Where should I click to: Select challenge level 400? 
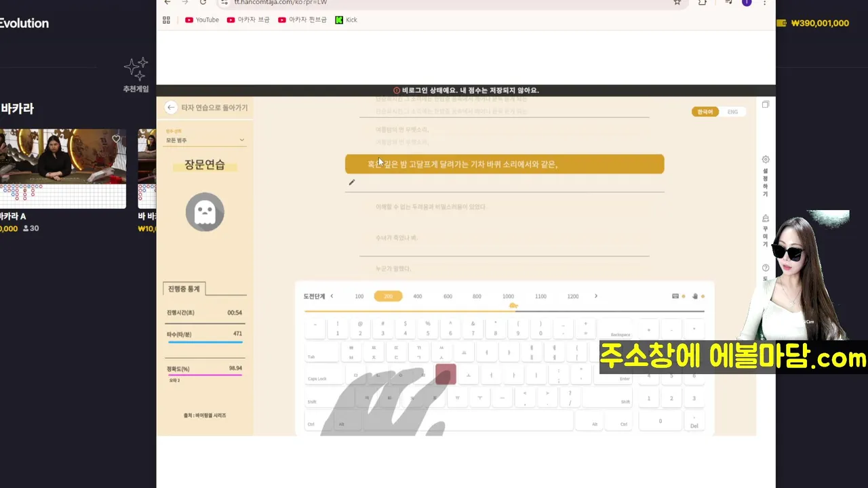tap(418, 296)
